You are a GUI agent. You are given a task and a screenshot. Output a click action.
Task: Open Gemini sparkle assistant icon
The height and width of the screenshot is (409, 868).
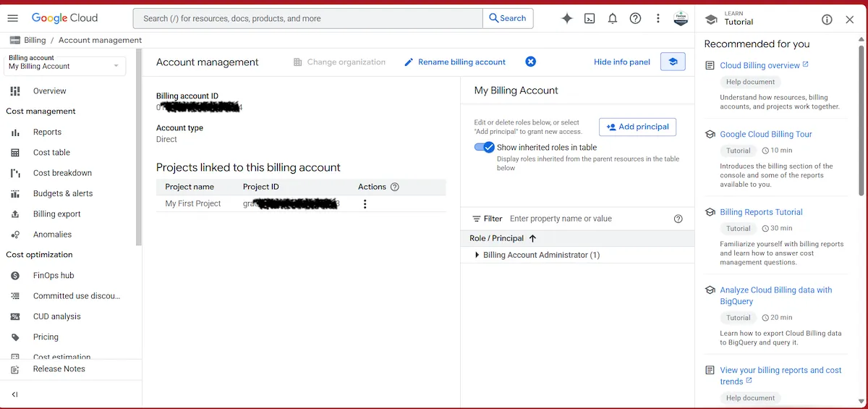(x=567, y=18)
